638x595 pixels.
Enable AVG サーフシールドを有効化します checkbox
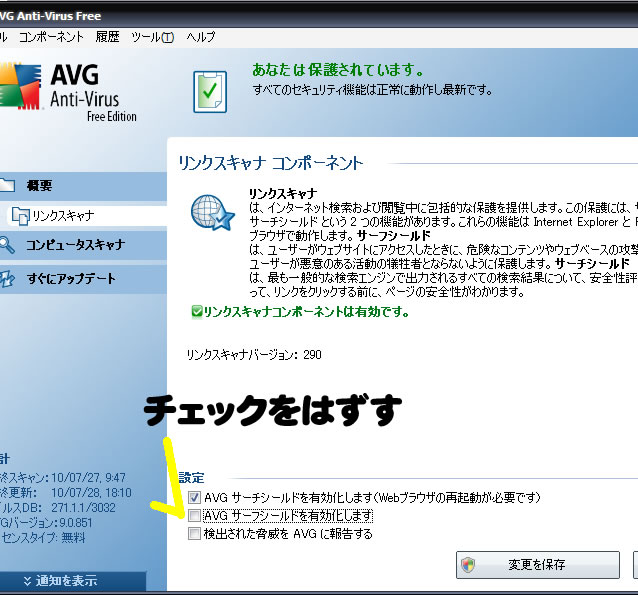pyautogui.click(x=194, y=516)
